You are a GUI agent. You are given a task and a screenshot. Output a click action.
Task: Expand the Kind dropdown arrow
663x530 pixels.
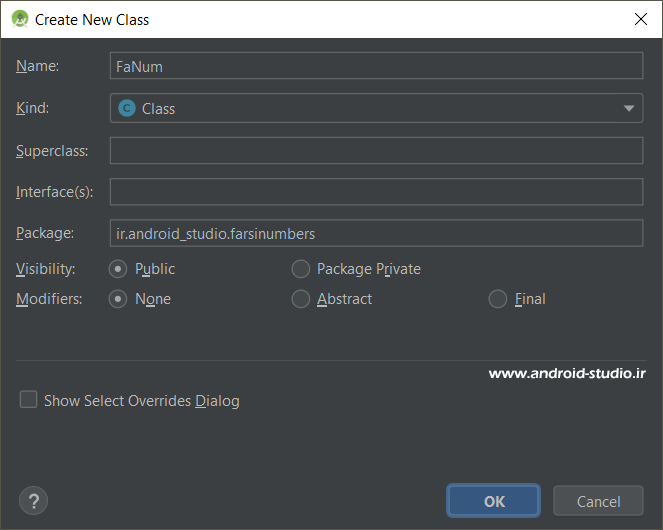[x=629, y=108]
